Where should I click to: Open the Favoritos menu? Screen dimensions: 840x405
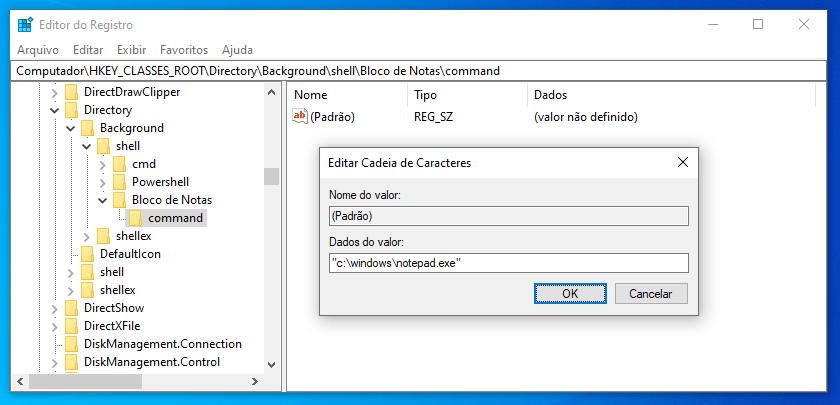184,50
